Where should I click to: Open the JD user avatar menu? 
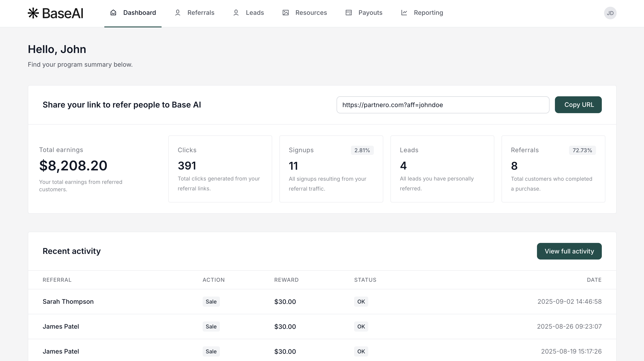tap(610, 13)
